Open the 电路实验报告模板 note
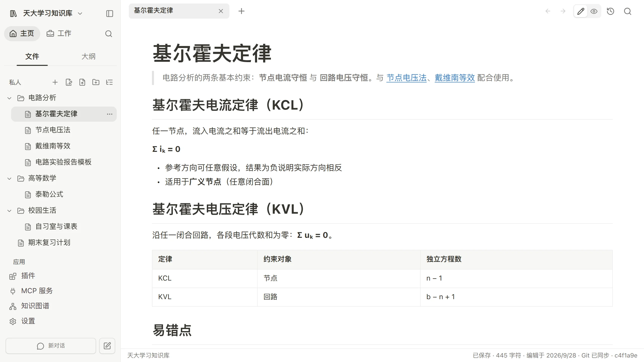 (x=64, y=162)
